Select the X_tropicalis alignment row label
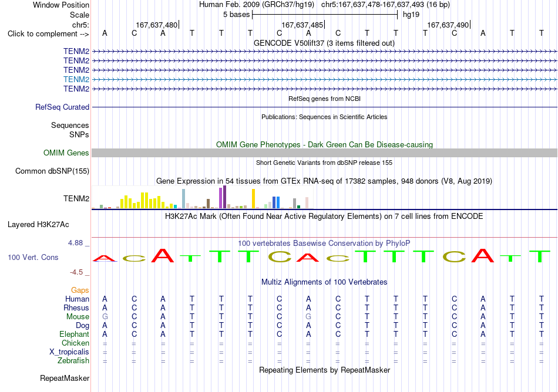This screenshot has width=558, height=392. [69, 352]
